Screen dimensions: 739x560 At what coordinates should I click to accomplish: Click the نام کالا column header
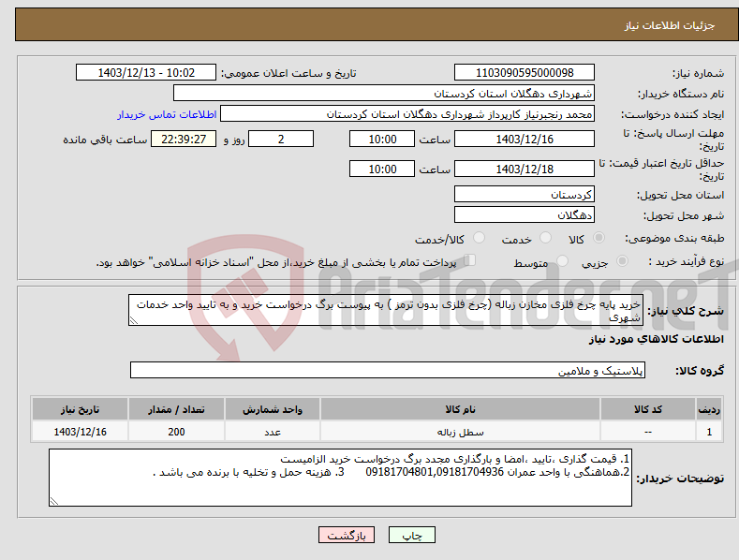[461, 409]
